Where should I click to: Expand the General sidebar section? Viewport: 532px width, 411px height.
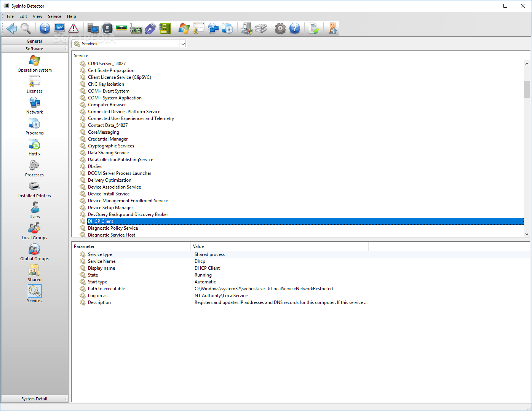click(34, 41)
